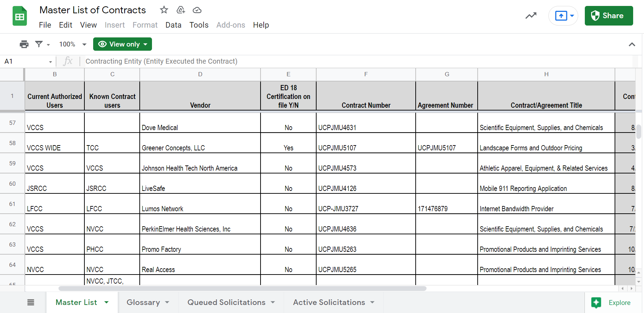
Task: Click the Greener Concepts, LLC cell
Action: coord(200,143)
